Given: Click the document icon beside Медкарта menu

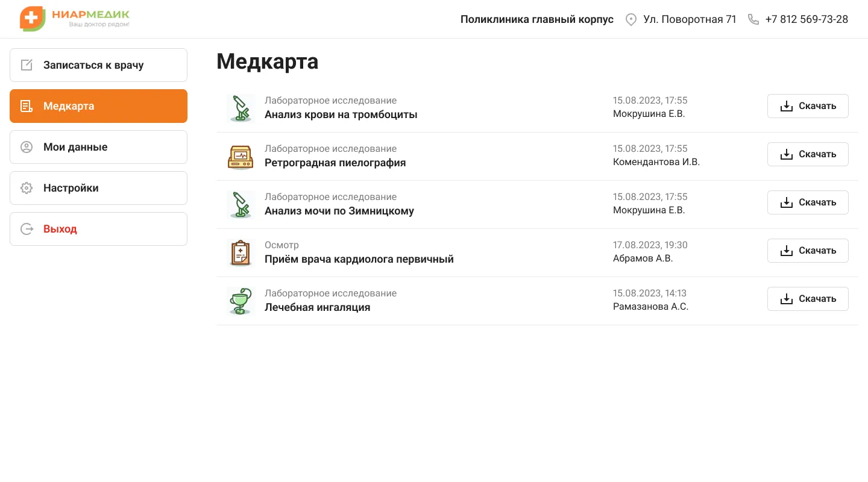Looking at the screenshot, I should (x=27, y=106).
